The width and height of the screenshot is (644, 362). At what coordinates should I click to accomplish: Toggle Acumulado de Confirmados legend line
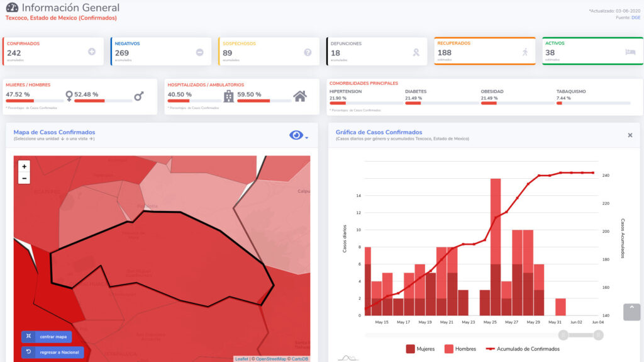[523, 349]
